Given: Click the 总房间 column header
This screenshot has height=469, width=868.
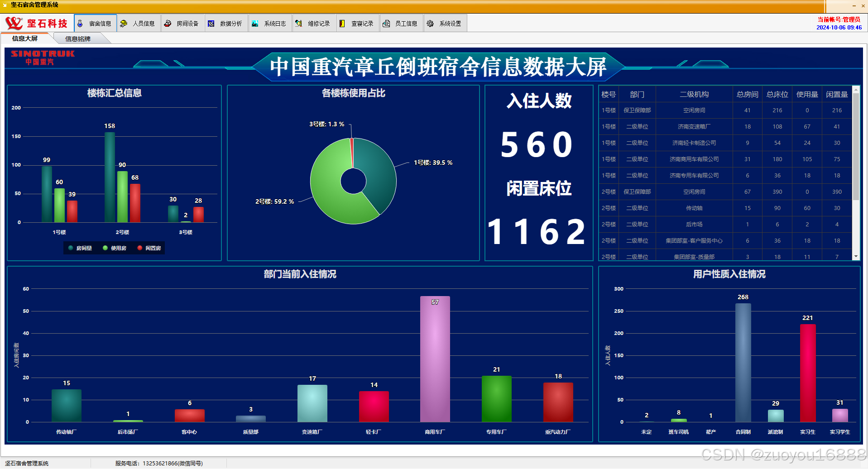Looking at the screenshot, I should tap(748, 94).
